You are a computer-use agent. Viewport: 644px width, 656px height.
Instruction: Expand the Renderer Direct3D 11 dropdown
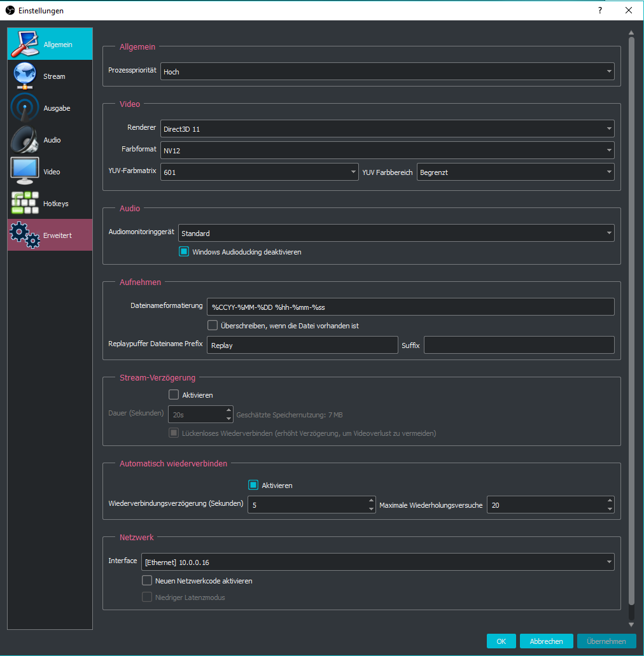click(x=387, y=129)
